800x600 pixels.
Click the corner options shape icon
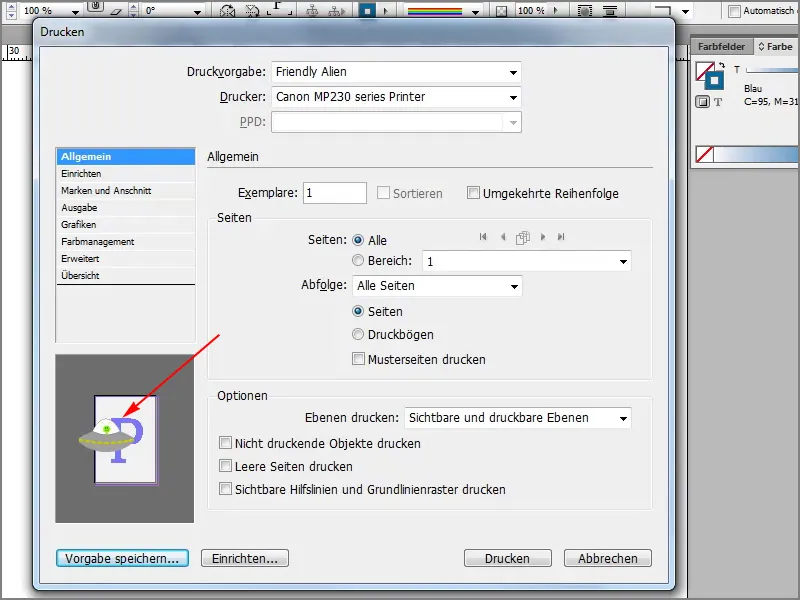(663, 11)
